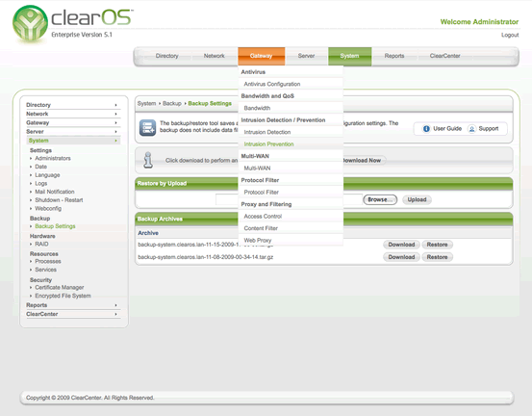Open Mail Notification in sidebar
Viewport: 532px width, 416px height.
click(55, 192)
